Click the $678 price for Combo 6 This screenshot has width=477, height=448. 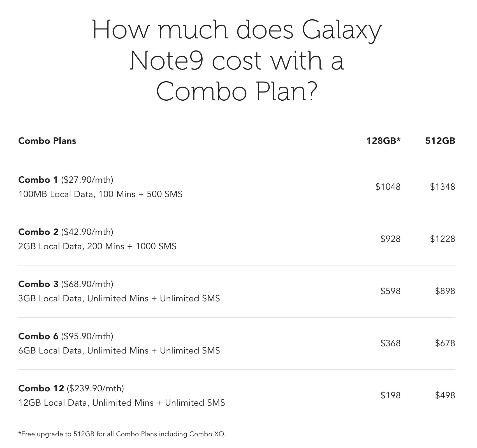pos(445,343)
